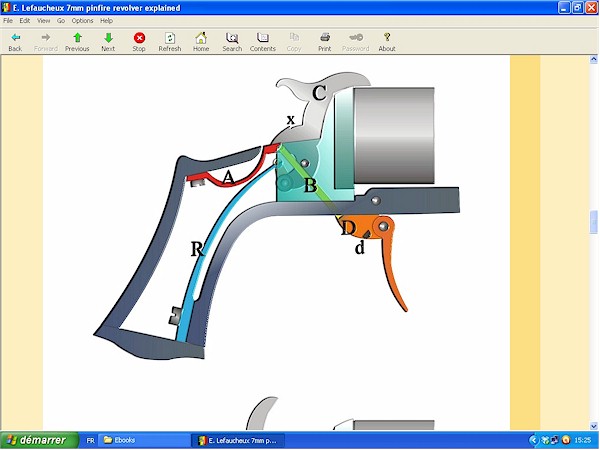Click the application icon in title bar
Screen dimensions: 600x450
click(x=6, y=8)
